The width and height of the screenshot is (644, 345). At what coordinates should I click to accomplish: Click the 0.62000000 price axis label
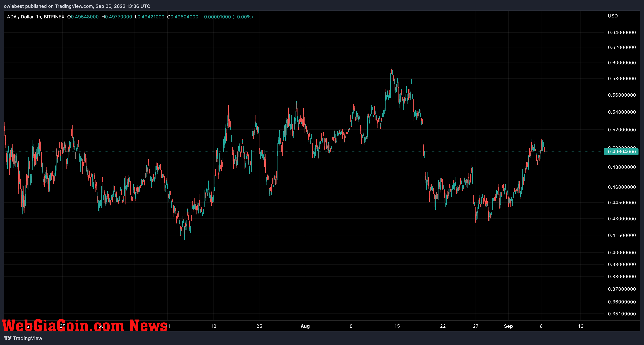(622, 47)
